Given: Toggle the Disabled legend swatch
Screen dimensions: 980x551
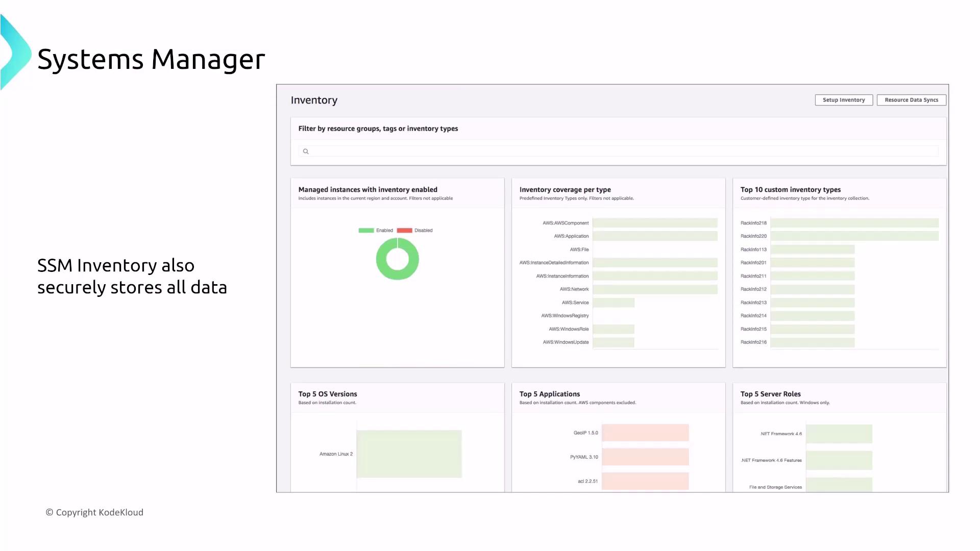Looking at the screenshot, I should [x=404, y=231].
